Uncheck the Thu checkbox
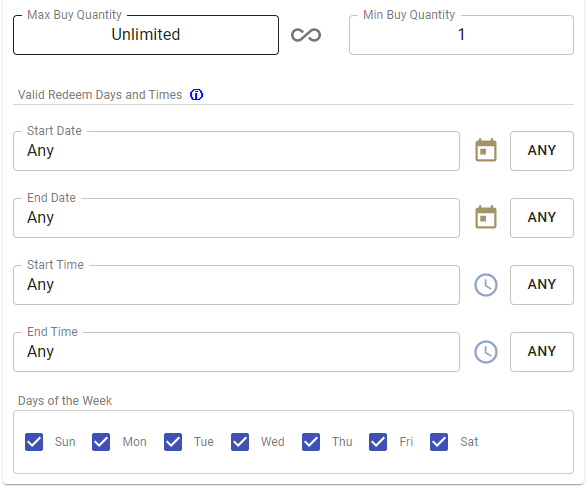The width and height of the screenshot is (588, 489). coord(311,442)
